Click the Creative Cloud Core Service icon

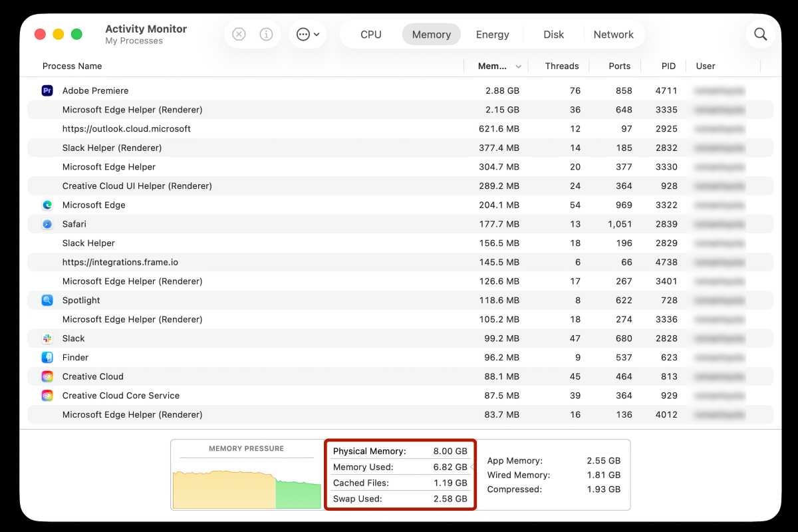coord(47,395)
